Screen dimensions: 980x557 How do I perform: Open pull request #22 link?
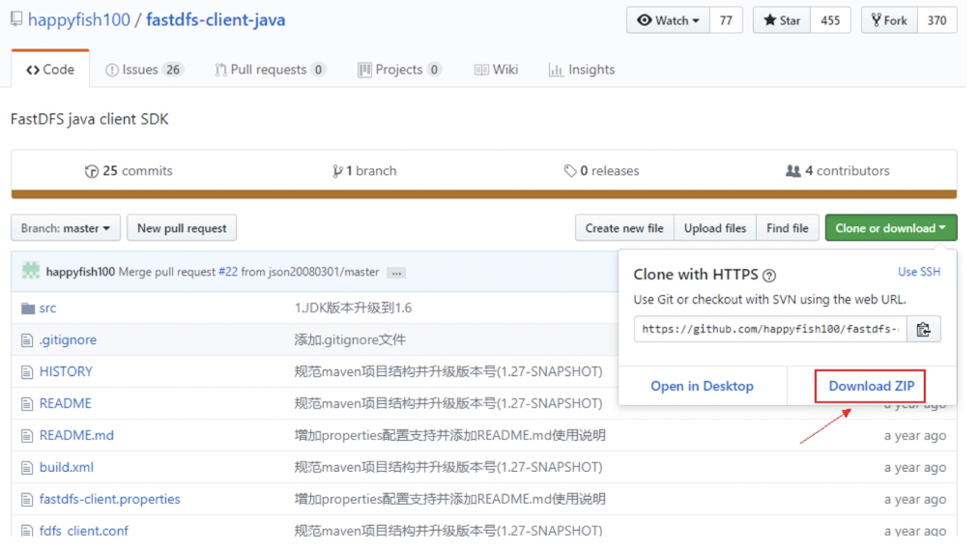pos(228,272)
